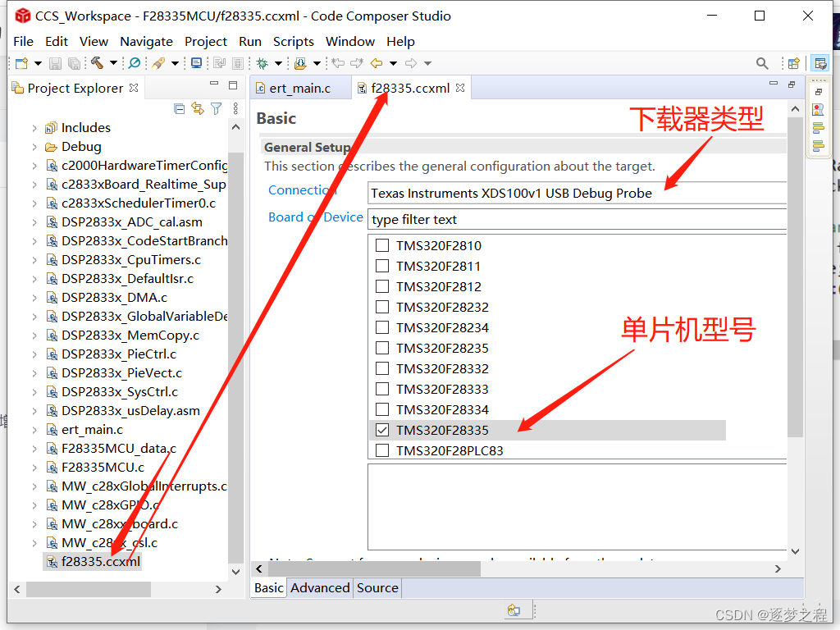Open the Debug bug icon
Viewport: 840px width, 630px height.
(262, 62)
